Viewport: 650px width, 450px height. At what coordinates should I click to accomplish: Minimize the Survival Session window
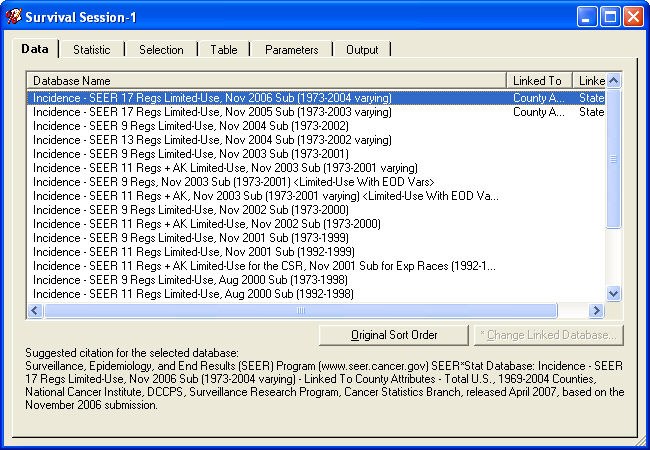coord(588,16)
